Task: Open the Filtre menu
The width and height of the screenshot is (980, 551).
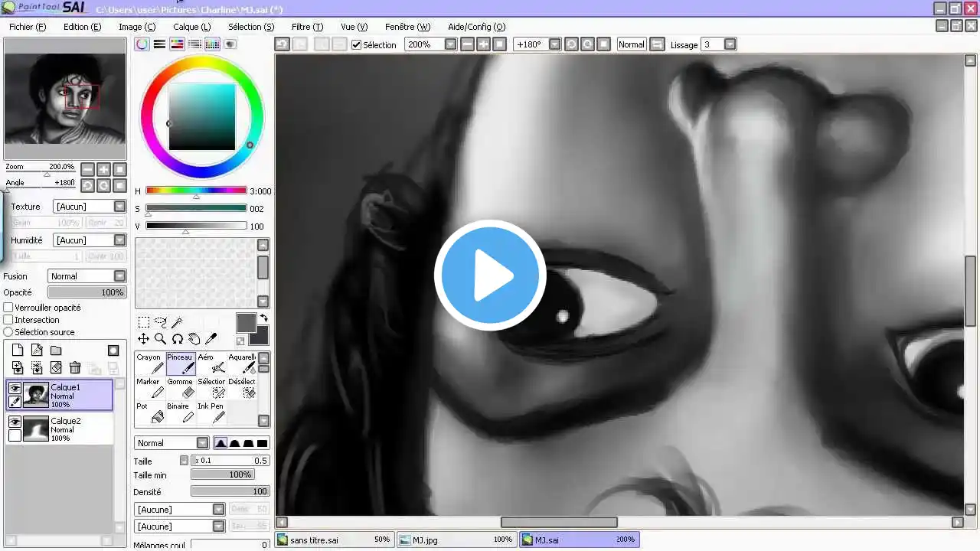Action: click(307, 27)
